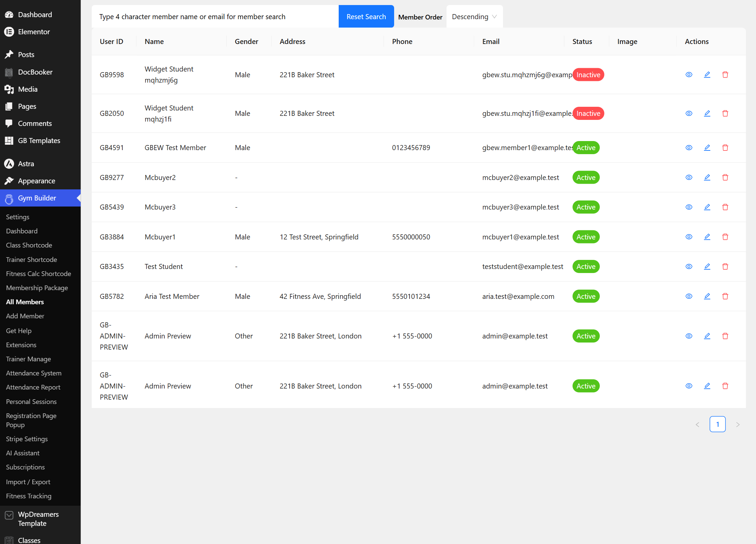Open Trainer Manage submenu
756x544 pixels.
pyautogui.click(x=29, y=359)
